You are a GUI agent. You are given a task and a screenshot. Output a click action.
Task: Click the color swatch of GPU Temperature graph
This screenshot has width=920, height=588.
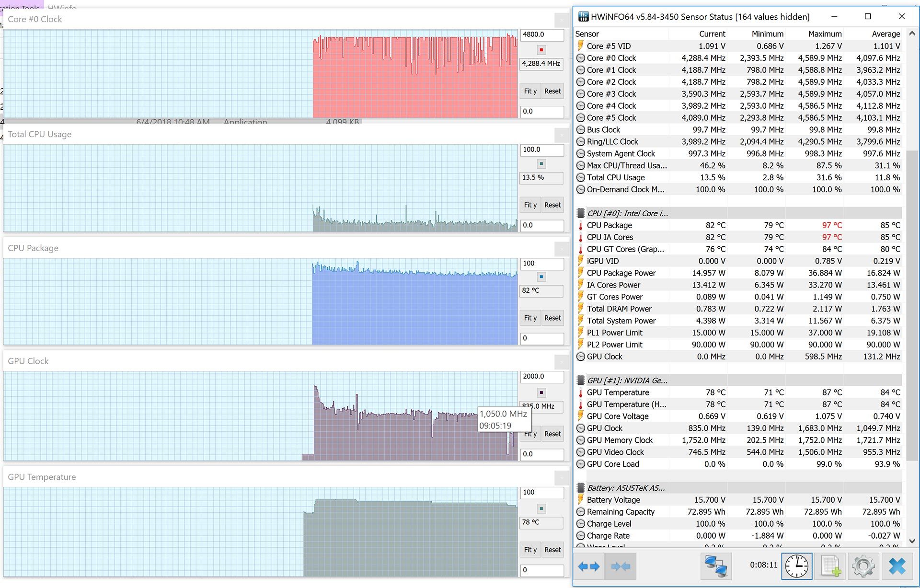[541, 508]
